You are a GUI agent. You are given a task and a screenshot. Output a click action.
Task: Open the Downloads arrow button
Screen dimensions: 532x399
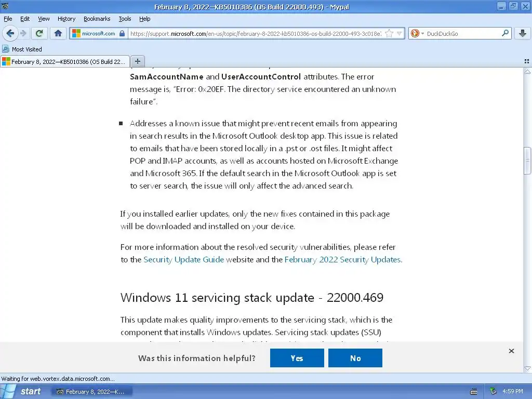[523, 33]
